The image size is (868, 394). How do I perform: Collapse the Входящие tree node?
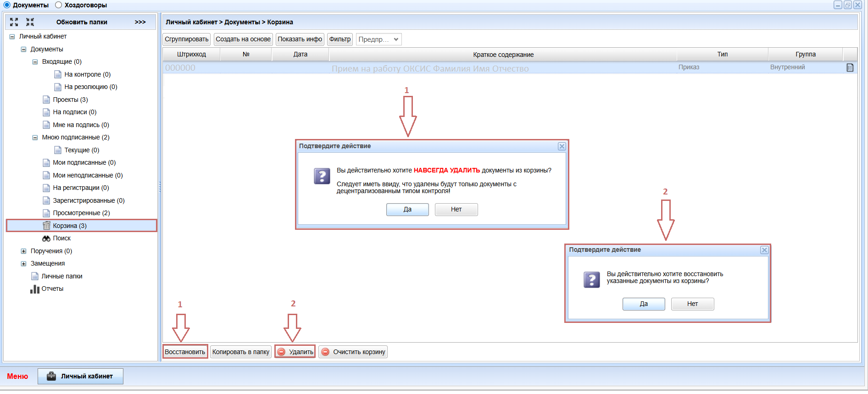(x=35, y=62)
